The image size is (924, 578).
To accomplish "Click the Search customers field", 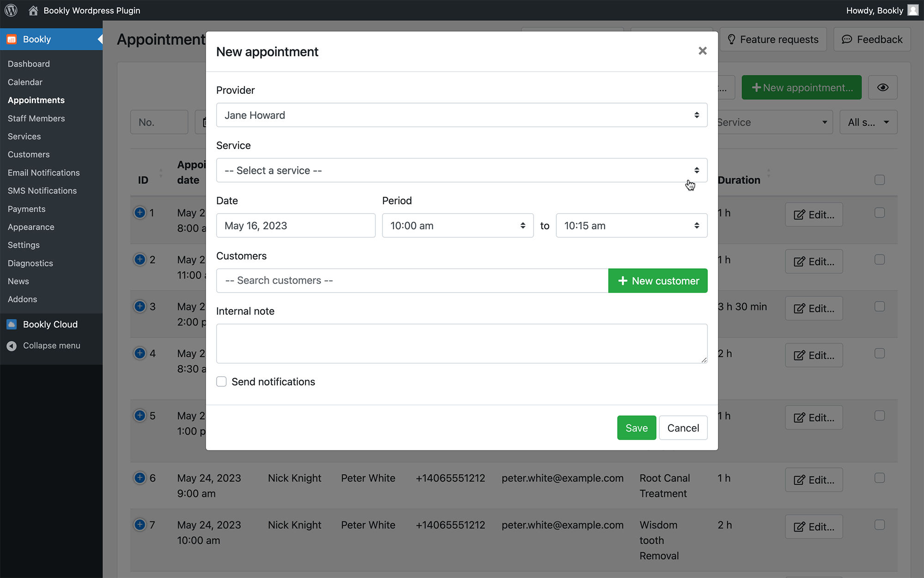I will click(x=412, y=281).
